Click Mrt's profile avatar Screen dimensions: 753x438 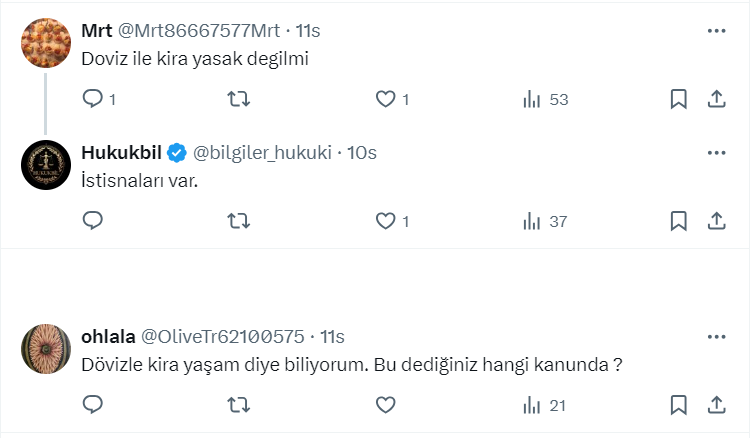(45, 42)
